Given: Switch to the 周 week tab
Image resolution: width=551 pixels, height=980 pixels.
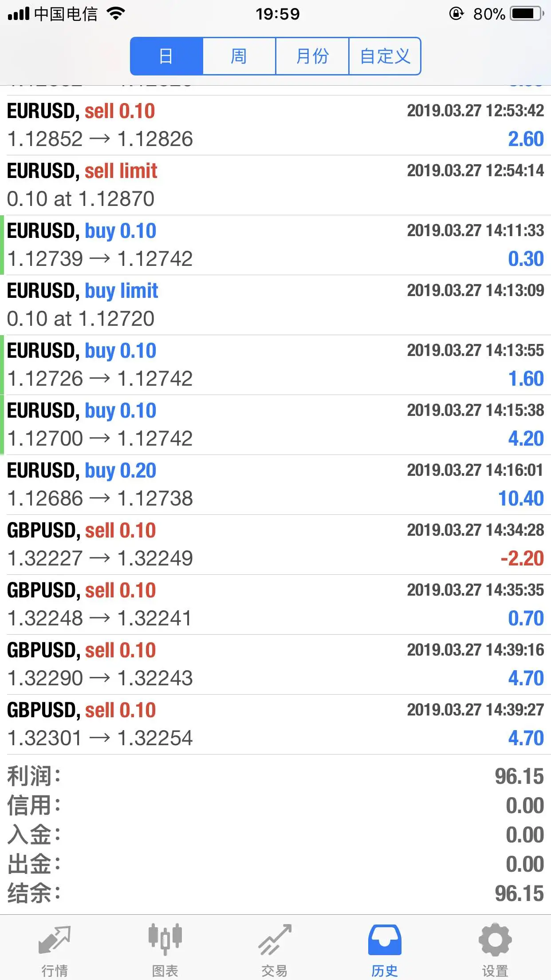Looking at the screenshot, I should tap(239, 56).
